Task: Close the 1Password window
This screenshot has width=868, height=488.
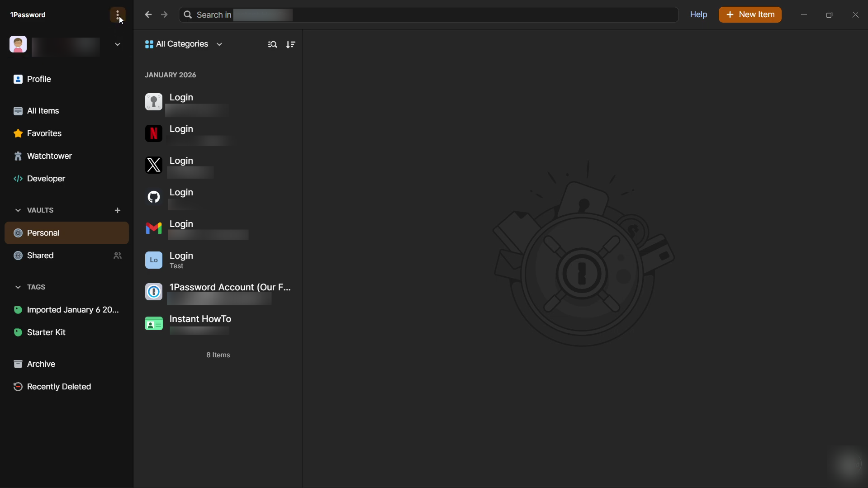Action: [855, 15]
